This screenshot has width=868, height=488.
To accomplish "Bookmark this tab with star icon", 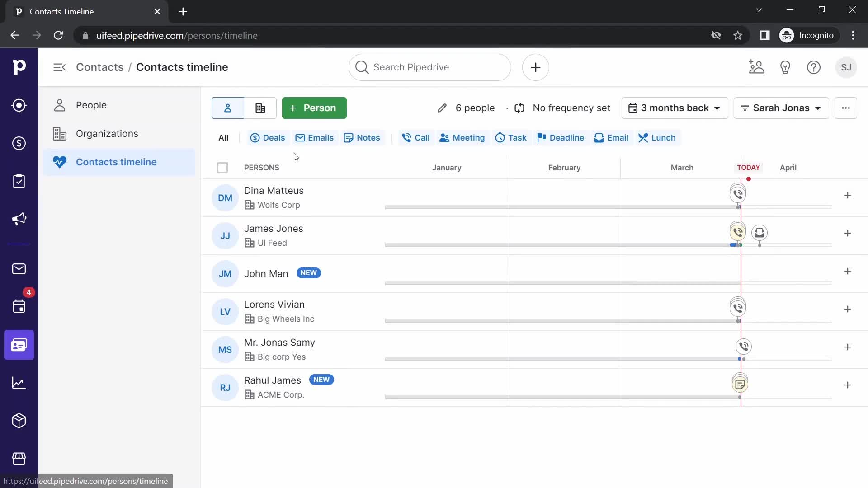I will (x=738, y=35).
